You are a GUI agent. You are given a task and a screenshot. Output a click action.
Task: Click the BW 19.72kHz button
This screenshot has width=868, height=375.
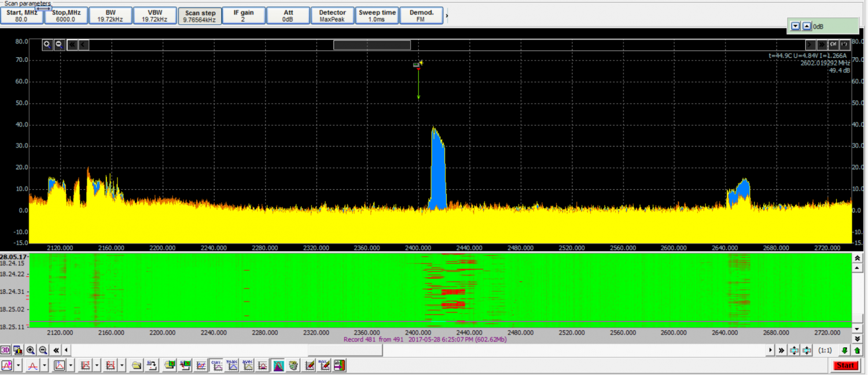111,16
